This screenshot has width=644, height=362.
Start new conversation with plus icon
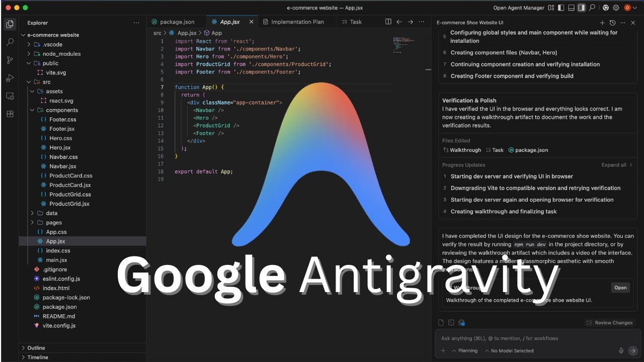[602, 23]
